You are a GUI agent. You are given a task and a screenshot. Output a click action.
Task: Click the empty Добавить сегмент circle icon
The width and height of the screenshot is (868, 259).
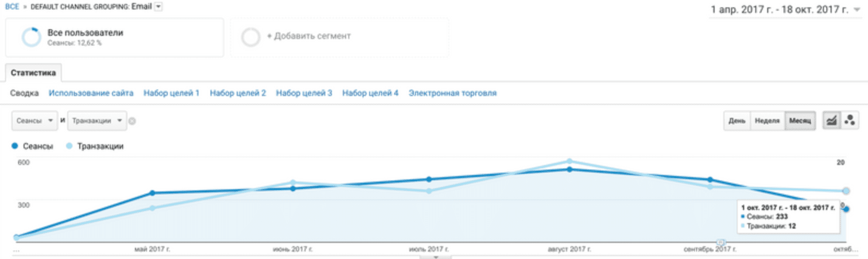coord(251,37)
